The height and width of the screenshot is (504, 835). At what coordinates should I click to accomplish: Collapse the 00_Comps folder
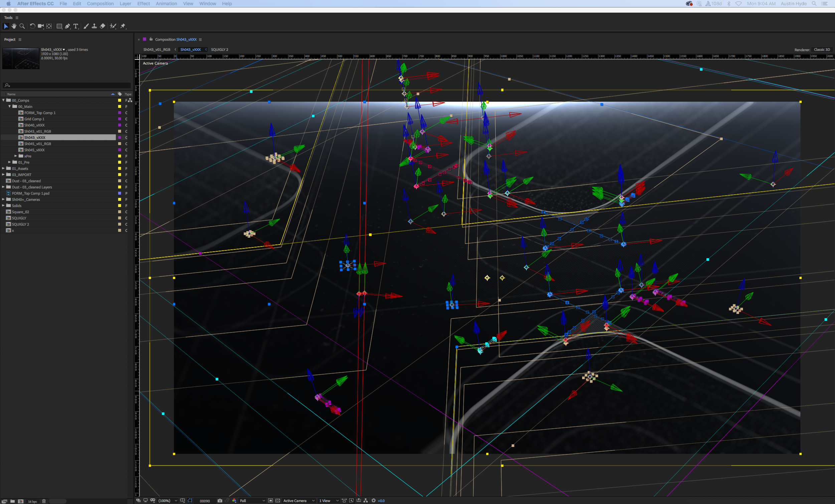3,100
